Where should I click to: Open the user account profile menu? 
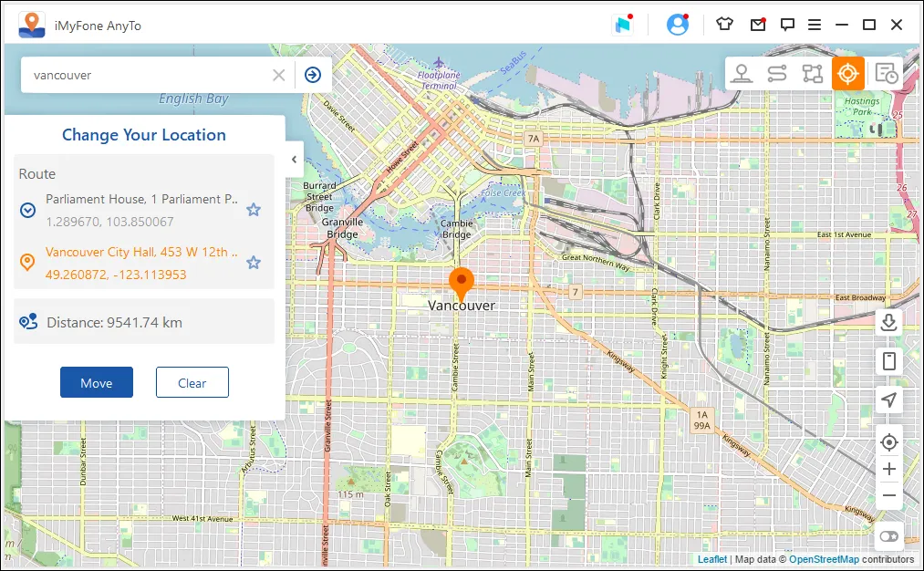click(x=677, y=25)
